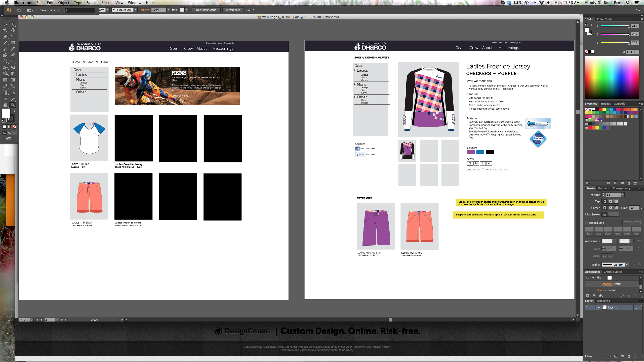Open the stroke Profile Uniform dropdown
Viewport: 644px width, 362px height.
coord(627,265)
